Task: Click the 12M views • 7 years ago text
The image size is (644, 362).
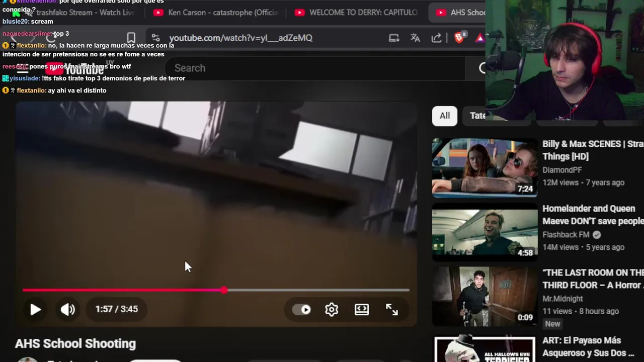Action: pos(584,183)
